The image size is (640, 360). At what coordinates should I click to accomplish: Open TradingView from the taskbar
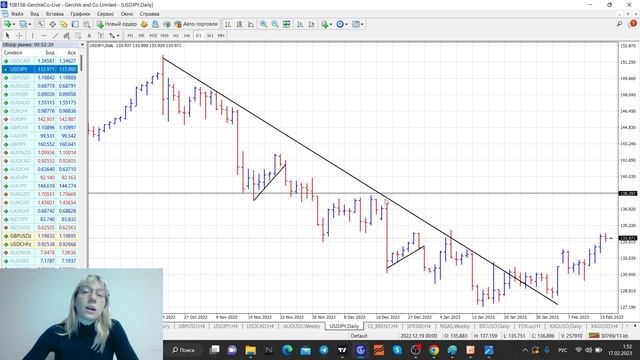342,350
